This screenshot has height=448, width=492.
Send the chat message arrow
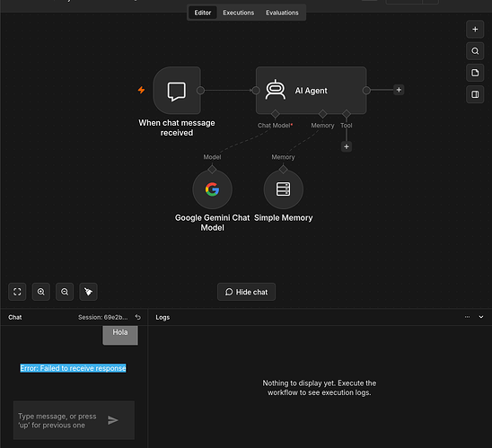[x=113, y=420]
